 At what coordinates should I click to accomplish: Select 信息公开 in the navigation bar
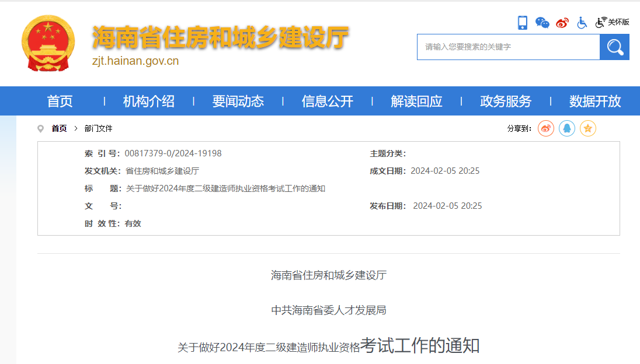[x=328, y=101]
